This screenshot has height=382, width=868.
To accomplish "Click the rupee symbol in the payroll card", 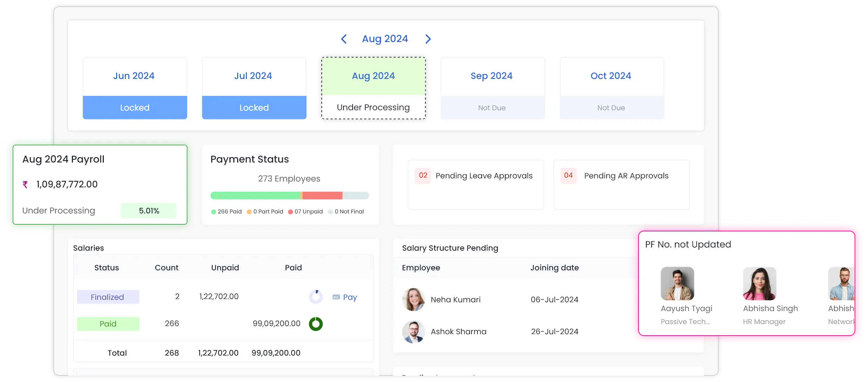I will pos(25,184).
